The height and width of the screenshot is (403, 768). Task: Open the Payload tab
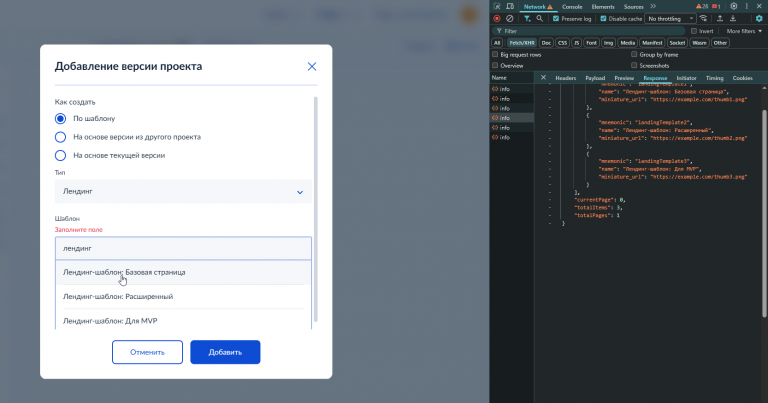click(595, 78)
